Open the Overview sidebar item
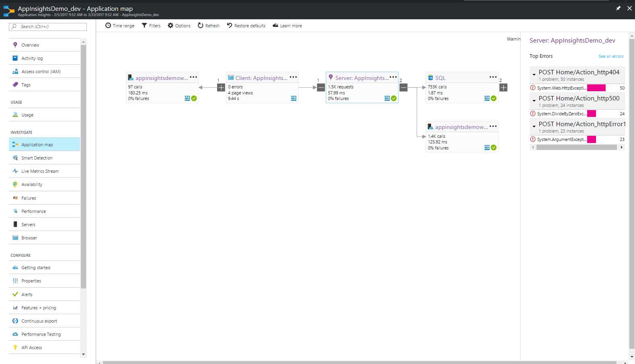Screen dimensions: 635x364 click(x=44, y=45)
